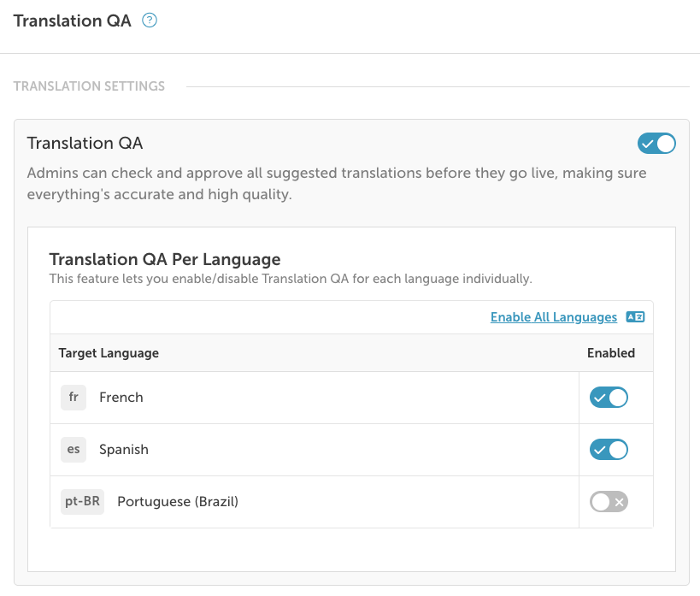This screenshot has height=596, width=700.
Task: Click the Translation QA Per Language heading
Action: (x=165, y=259)
